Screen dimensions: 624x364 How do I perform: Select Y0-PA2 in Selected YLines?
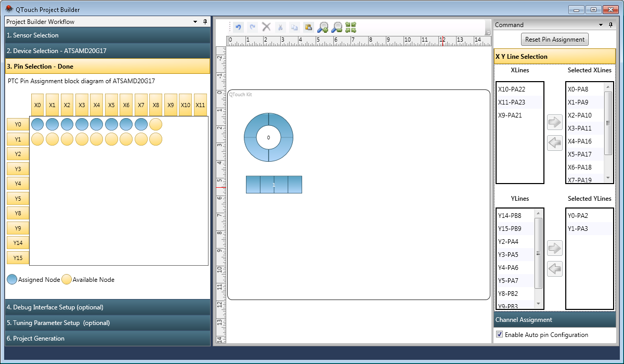[x=589, y=215]
